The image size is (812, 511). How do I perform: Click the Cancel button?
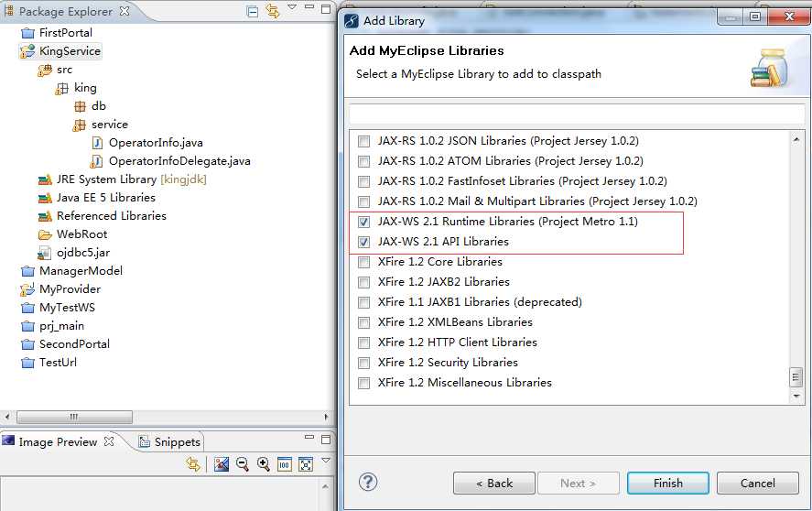758,483
